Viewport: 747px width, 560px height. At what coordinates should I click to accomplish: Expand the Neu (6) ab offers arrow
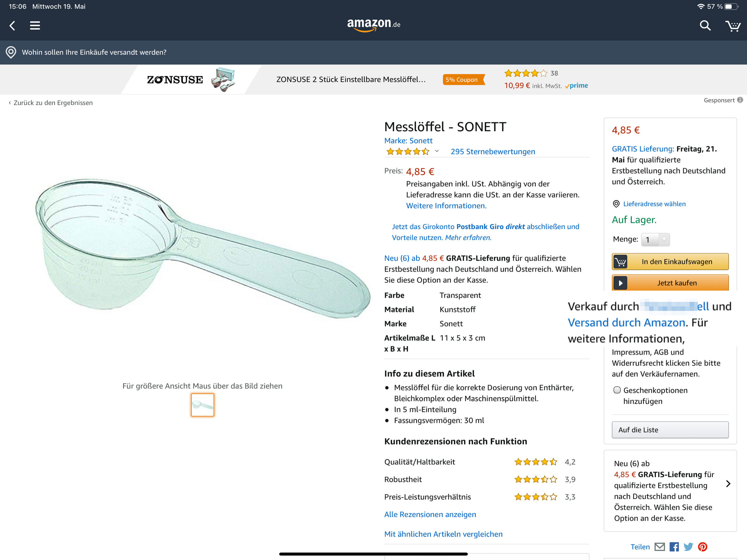(728, 484)
